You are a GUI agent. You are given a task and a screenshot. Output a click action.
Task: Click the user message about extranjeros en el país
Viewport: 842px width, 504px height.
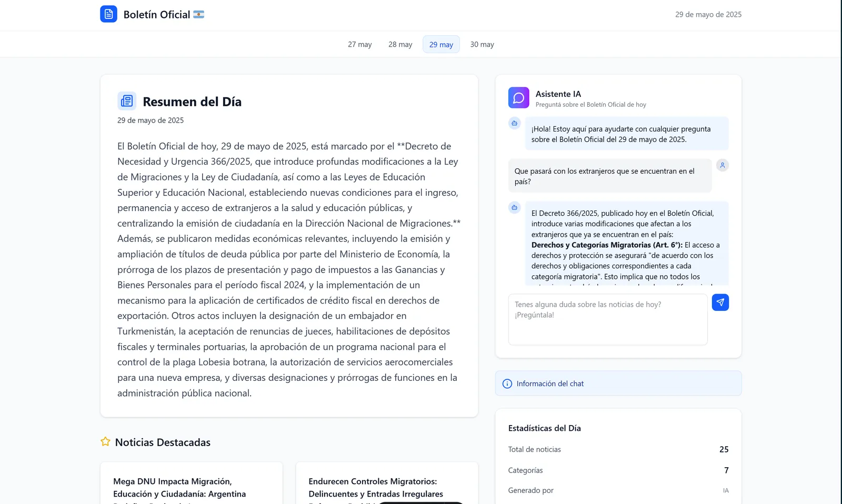[610, 176]
